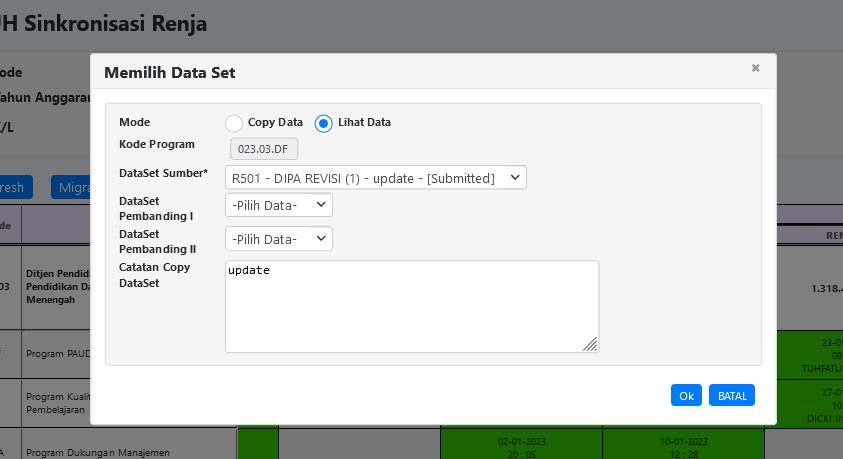The width and height of the screenshot is (843, 459).
Task: Expand the DataSet Pembanding II dropdown
Action: 278,239
